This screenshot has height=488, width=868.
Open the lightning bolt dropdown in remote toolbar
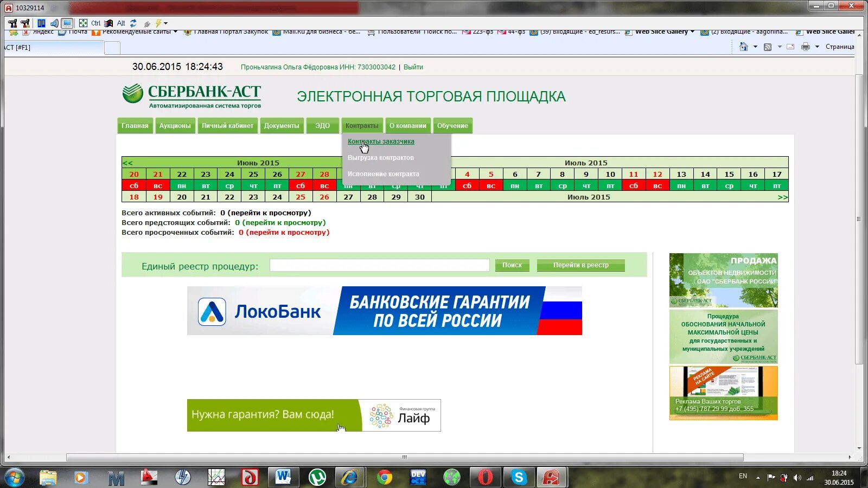click(x=165, y=23)
